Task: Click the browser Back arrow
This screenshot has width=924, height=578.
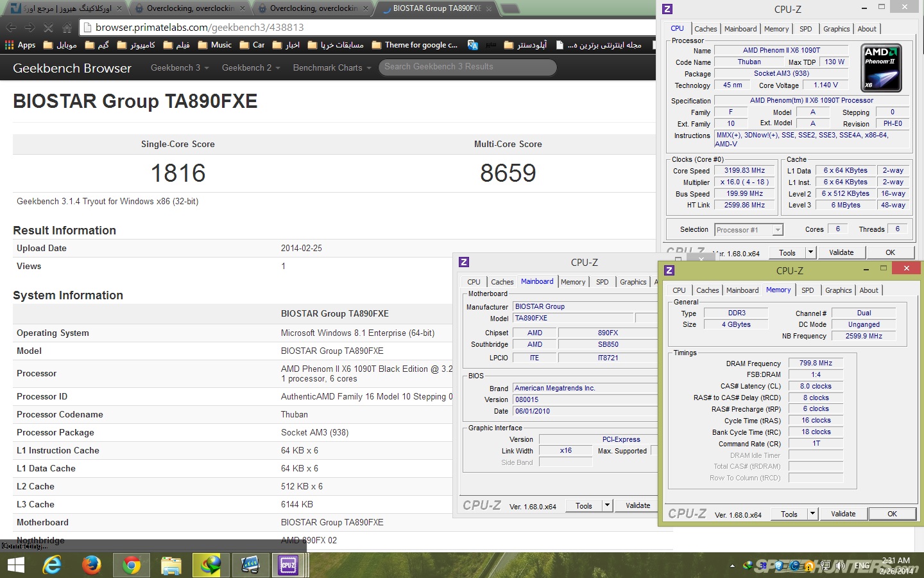Action: coord(11,28)
